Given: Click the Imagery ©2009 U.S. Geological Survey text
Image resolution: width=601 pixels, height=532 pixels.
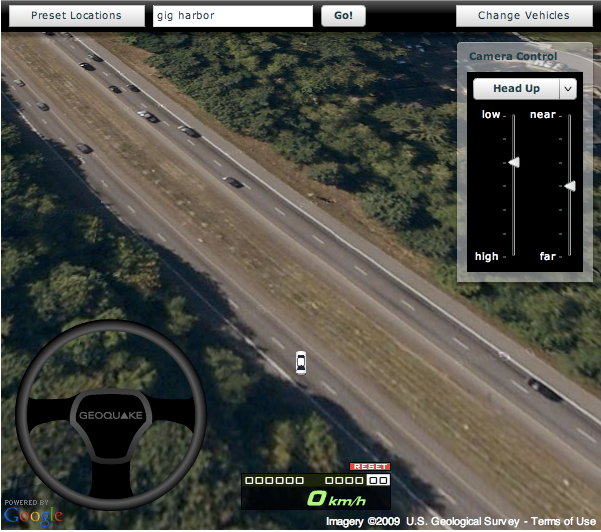Looking at the screenshot, I should pos(422,521).
